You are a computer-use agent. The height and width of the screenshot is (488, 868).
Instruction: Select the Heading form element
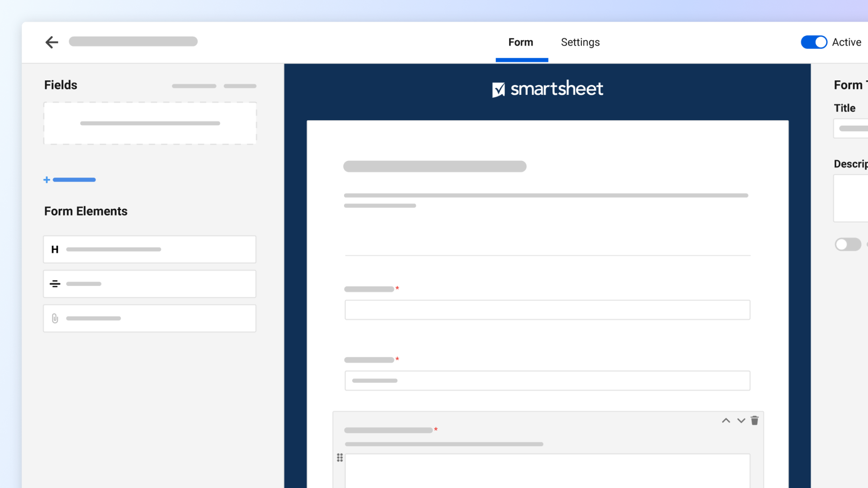[x=149, y=249]
